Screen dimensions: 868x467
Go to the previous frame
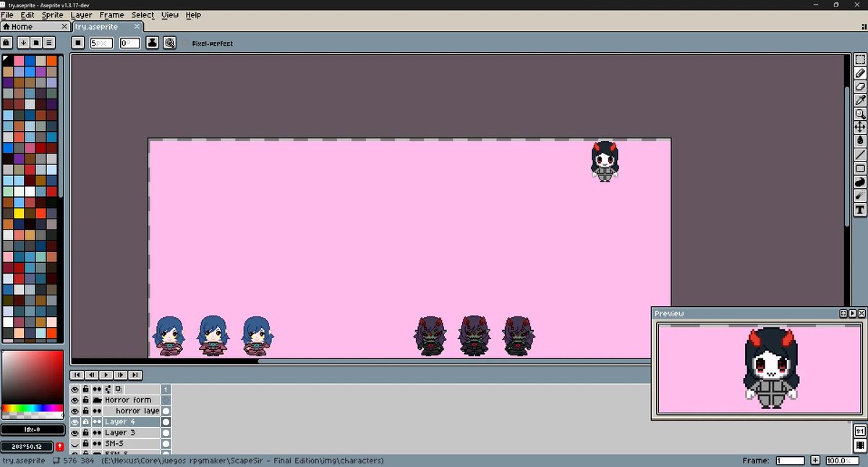tap(91, 374)
